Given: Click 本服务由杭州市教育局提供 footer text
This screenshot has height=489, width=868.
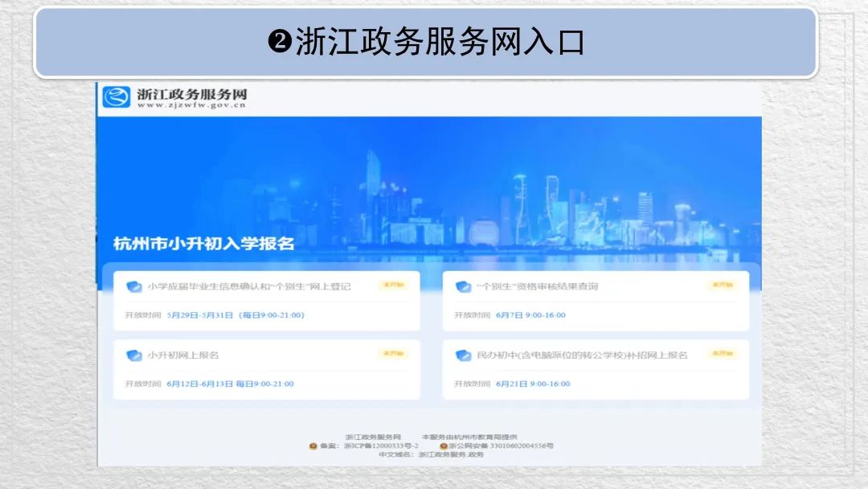Looking at the screenshot, I should (469, 437).
